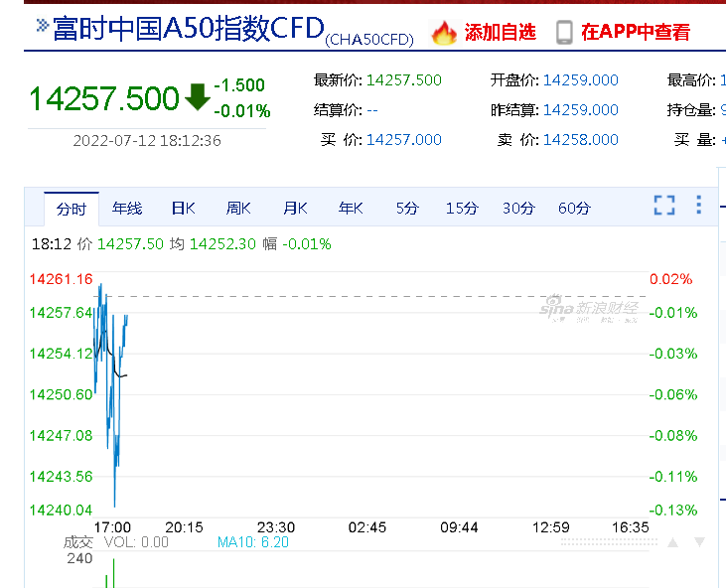Image resolution: width=726 pixels, height=588 pixels.
Task: Click the green volume bar
Action: click(113, 574)
